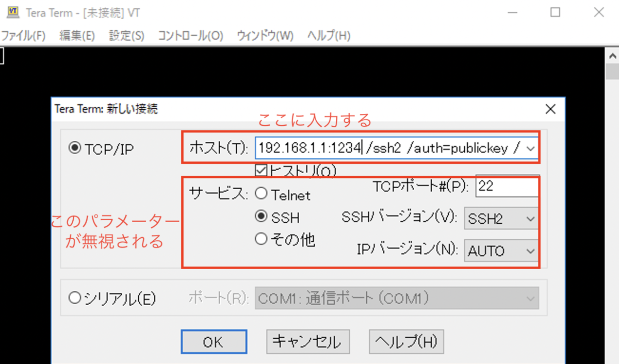
Task: Click the TCPポート#(P) field
Action: 507,187
